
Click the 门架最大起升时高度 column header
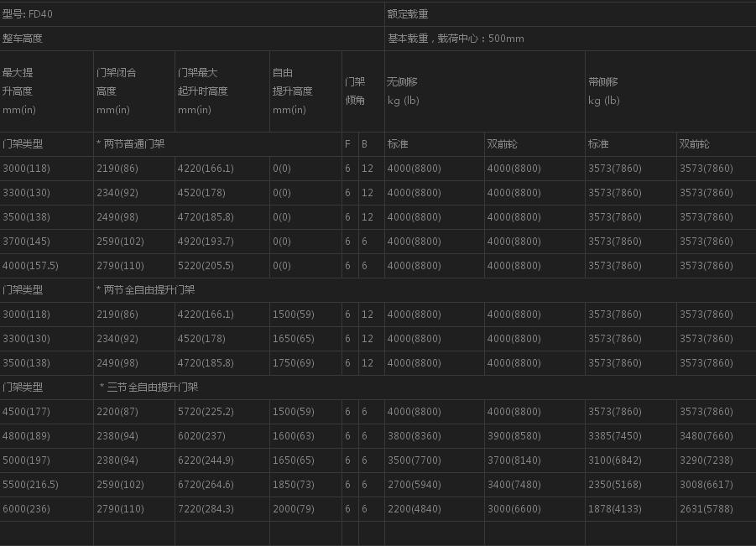tap(202, 91)
